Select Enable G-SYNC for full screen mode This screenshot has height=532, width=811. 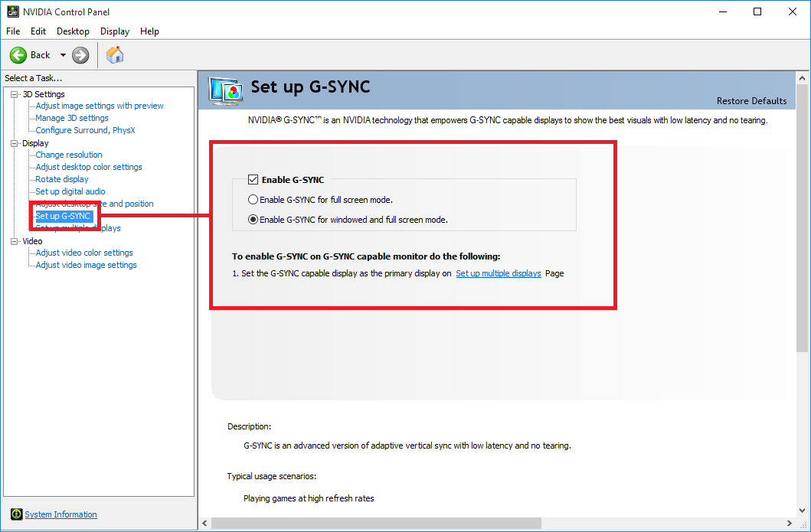tap(253, 200)
